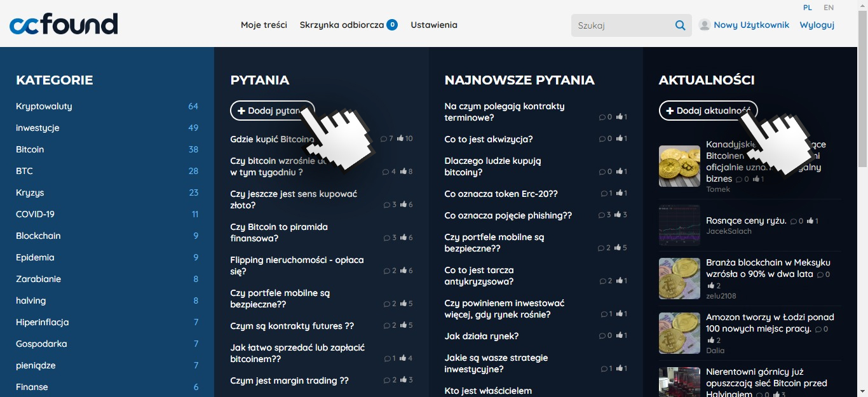Click author name JacekSalach
The height and width of the screenshot is (397, 868).
729,231
